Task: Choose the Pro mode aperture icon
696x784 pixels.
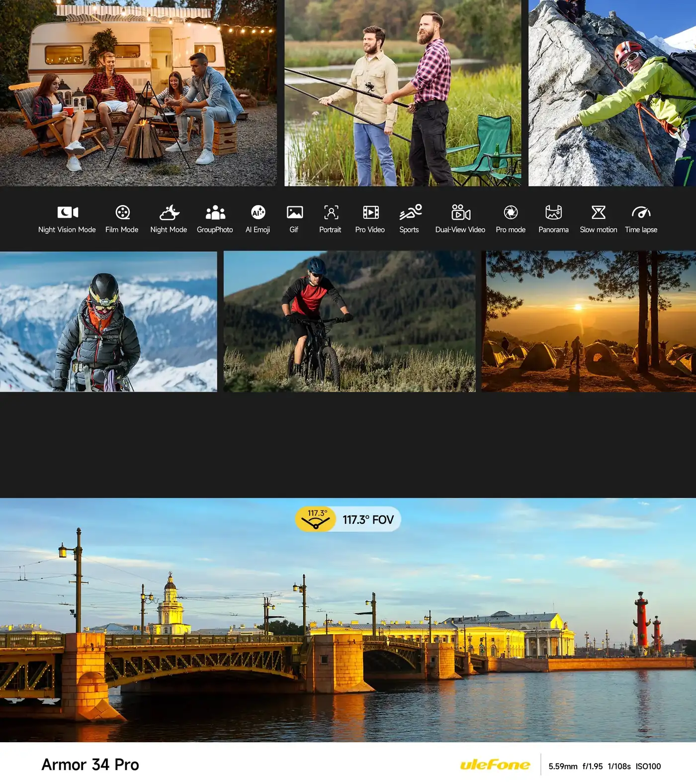Action: (x=511, y=212)
